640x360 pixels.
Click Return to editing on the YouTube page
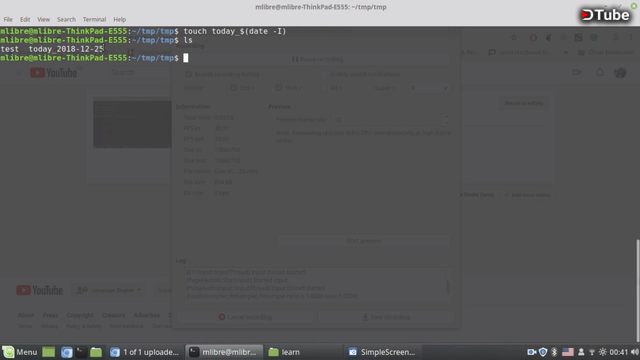pyautogui.click(x=524, y=103)
